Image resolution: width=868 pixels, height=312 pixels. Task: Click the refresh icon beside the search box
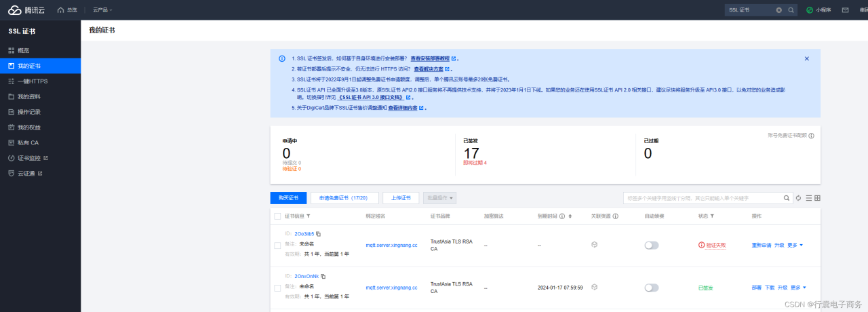[x=798, y=198]
